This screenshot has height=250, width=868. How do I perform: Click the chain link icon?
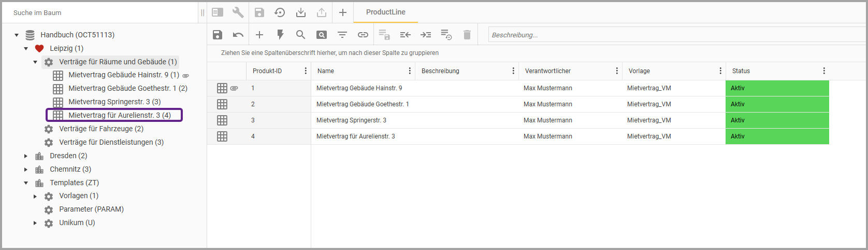(x=363, y=35)
